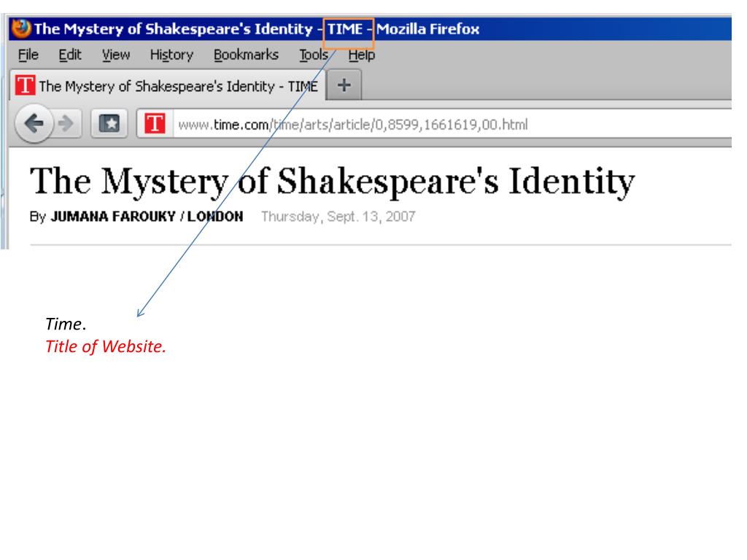
Task: Open the bookmarks star toolbar button
Action: click(109, 124)
